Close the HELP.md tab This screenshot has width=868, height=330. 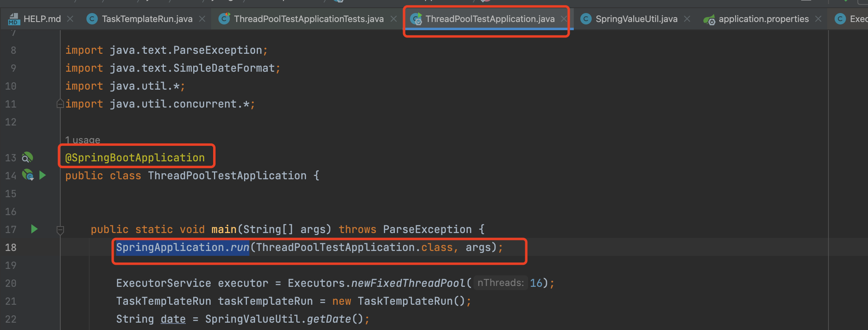[x=70, y=19]
